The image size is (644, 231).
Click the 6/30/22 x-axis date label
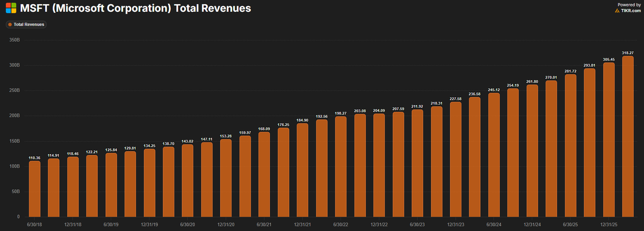(x=341, y=225)
